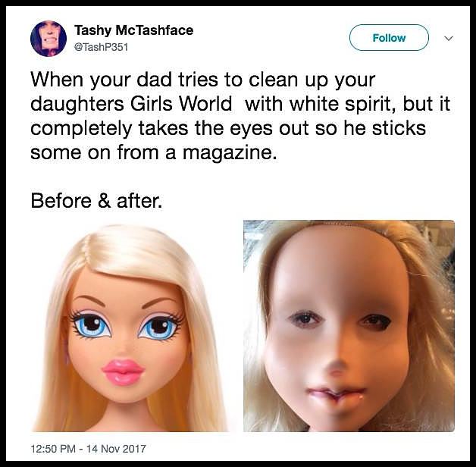Click the pink lips on the before doll
Image resolution: width=476 pixels, height=467 pixels.
(x=123, y=372)
